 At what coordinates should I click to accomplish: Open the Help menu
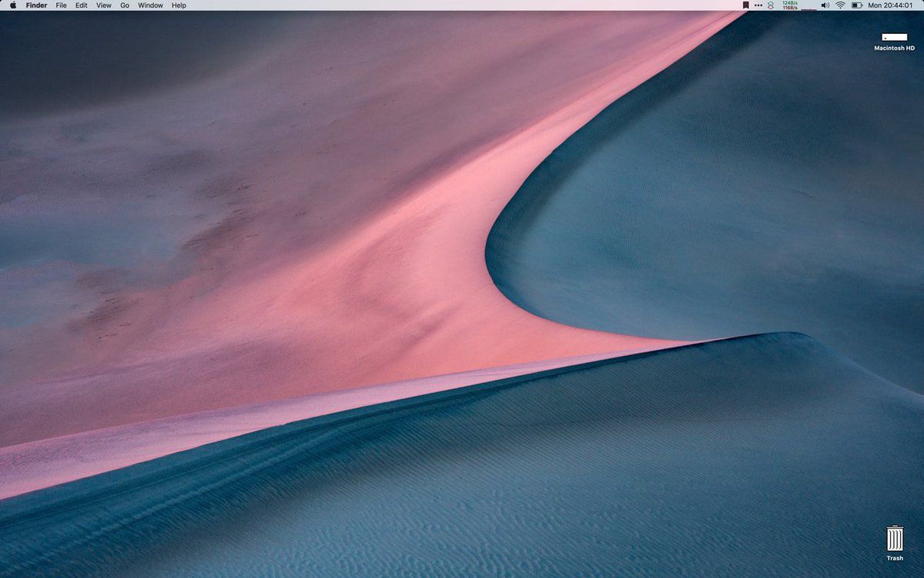179,5
